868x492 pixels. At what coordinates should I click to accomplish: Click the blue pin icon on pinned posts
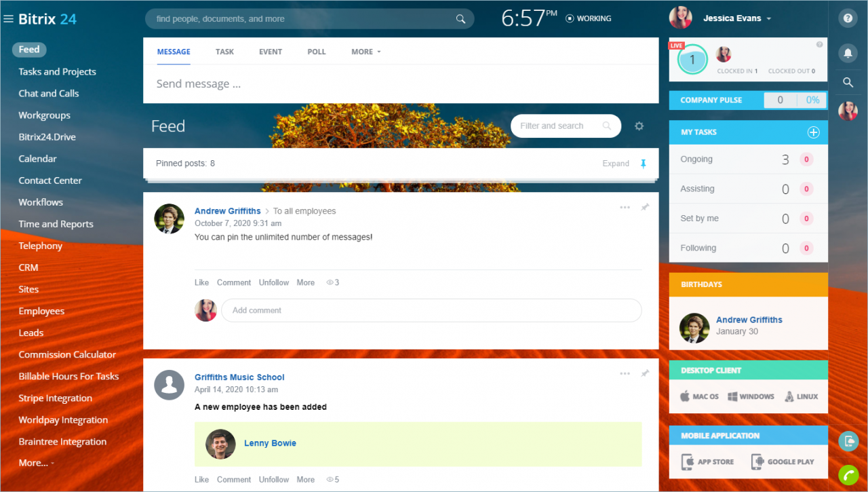[x=644, y=164]
